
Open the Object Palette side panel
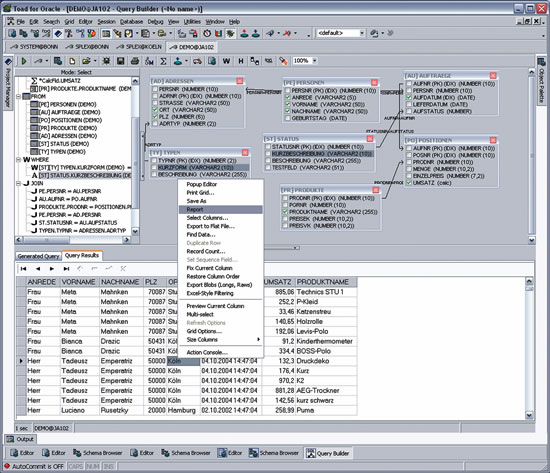pyautogui.click(x=541, y=80)
